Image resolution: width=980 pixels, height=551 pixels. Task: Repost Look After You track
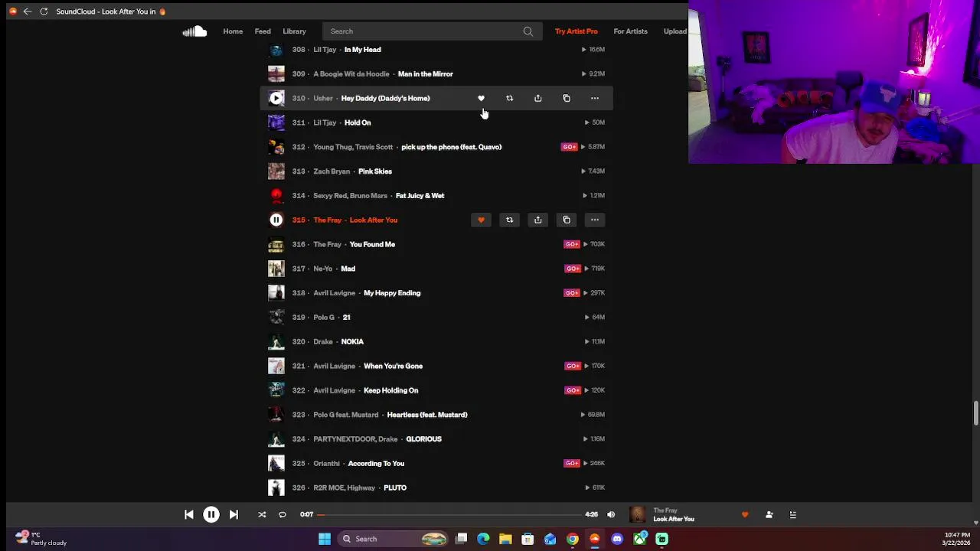(509, 220)
